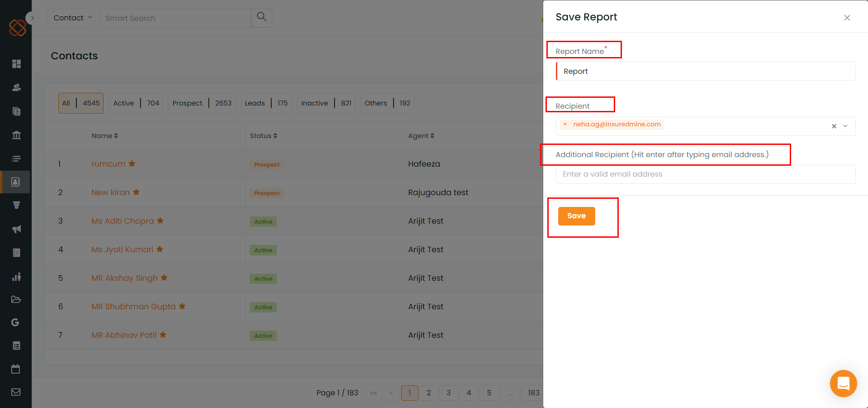Sort by the Status column

coord(263,136)
